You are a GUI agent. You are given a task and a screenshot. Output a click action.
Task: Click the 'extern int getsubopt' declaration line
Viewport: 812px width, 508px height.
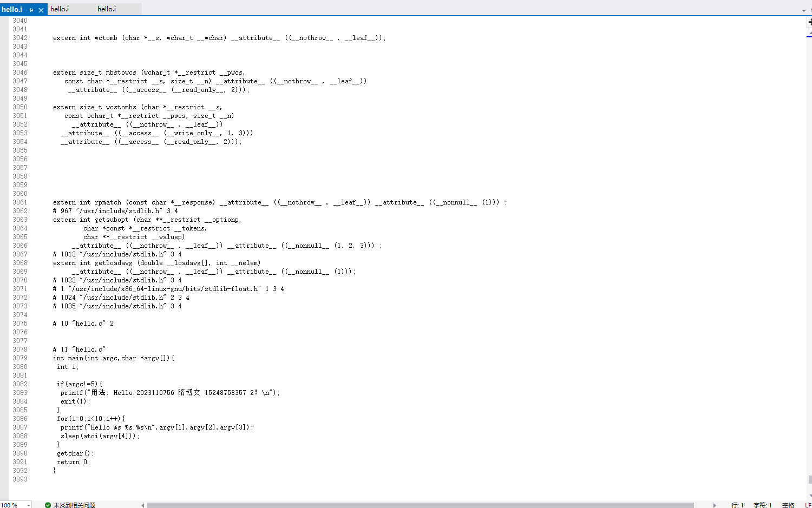147,220
